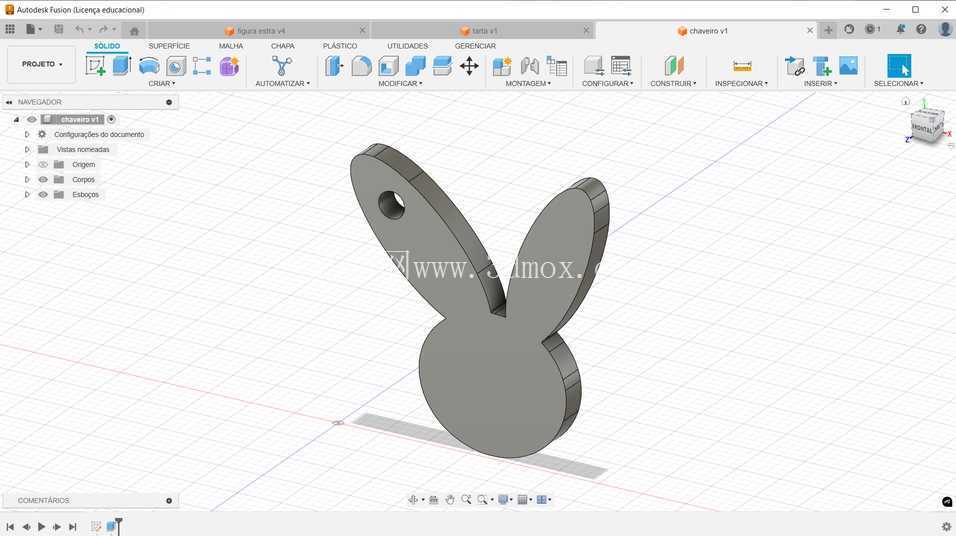This screenshot has width=956, height=536.
Task: Select the Fillet tool
Action: point(361,66)
